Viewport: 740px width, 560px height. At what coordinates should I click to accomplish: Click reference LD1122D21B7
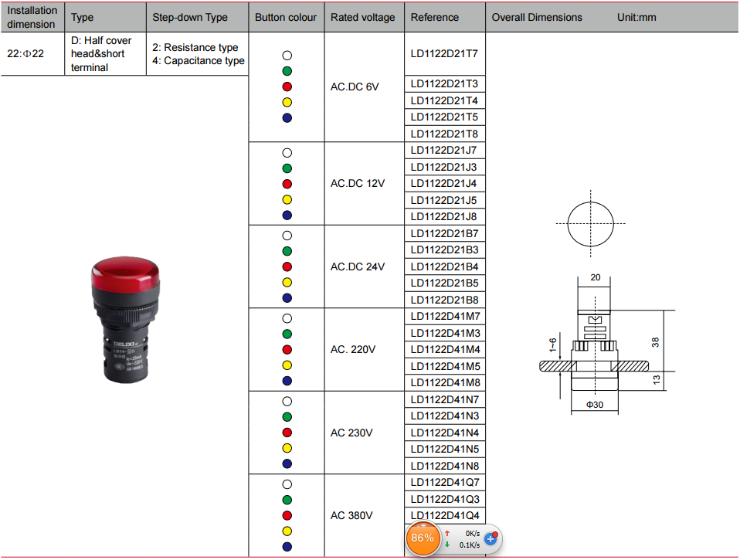[x=445, y=233]
